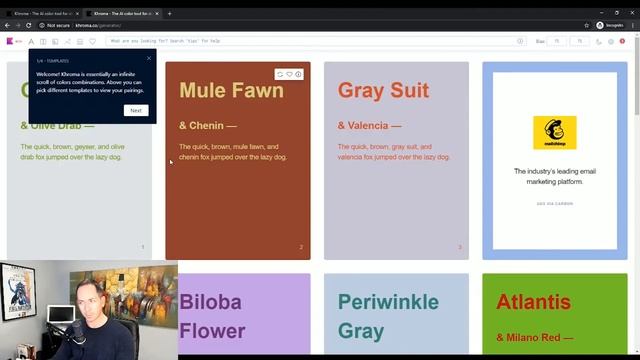
Task: Swap colors on Mule Fawn card
Action: coord(280,74)
